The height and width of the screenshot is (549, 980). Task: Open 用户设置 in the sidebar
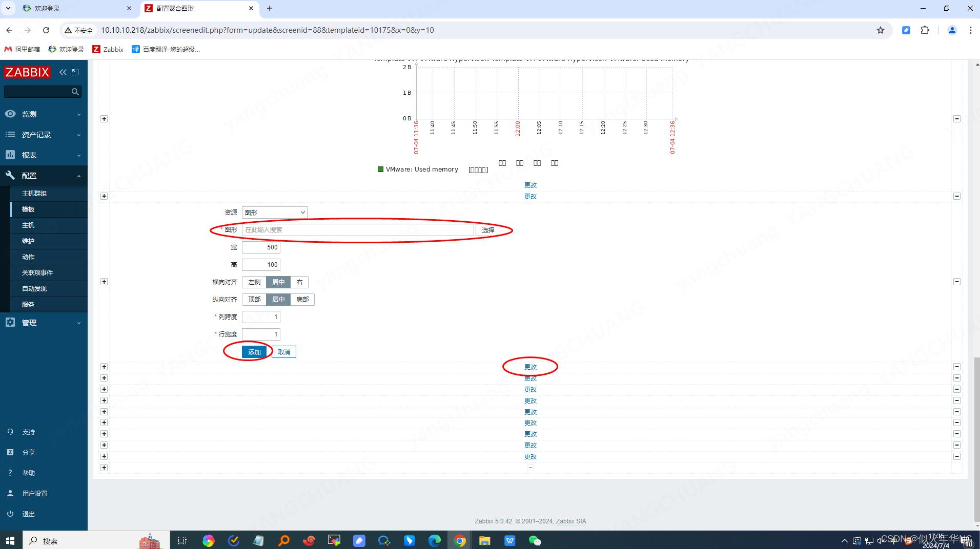point(34,494)
